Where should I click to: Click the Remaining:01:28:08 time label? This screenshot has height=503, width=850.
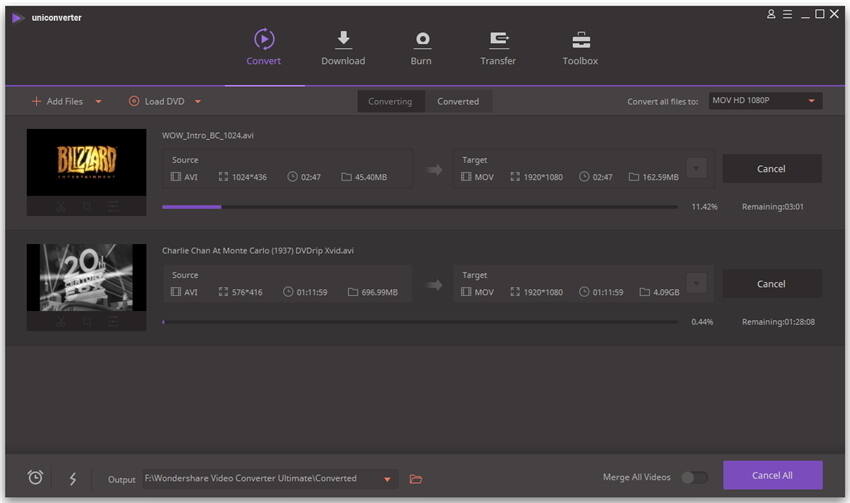pyautogui.click(x=778, y=322)
